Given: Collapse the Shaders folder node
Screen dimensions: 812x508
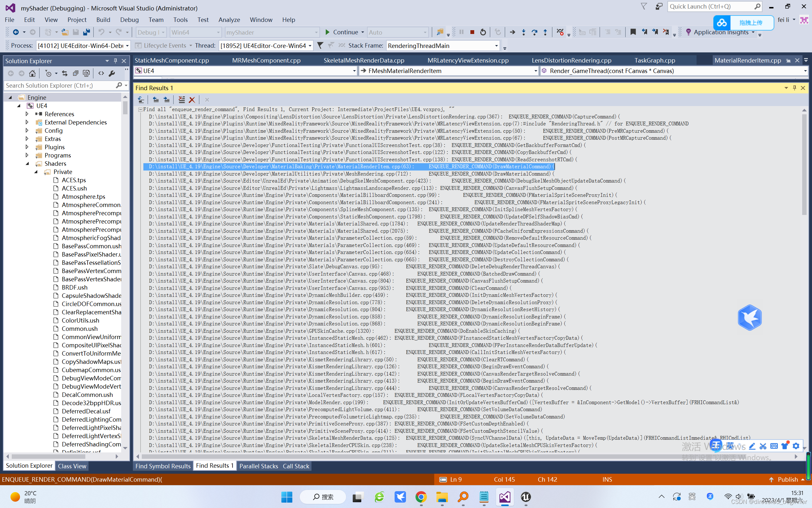Looking at the screenshot, I should coord(27,164).
